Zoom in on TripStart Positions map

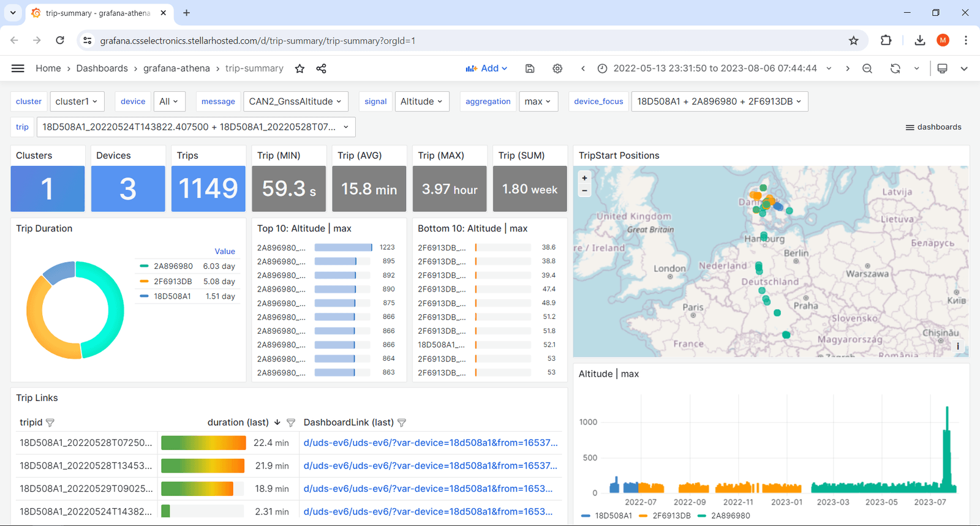(x=584, y=178)
